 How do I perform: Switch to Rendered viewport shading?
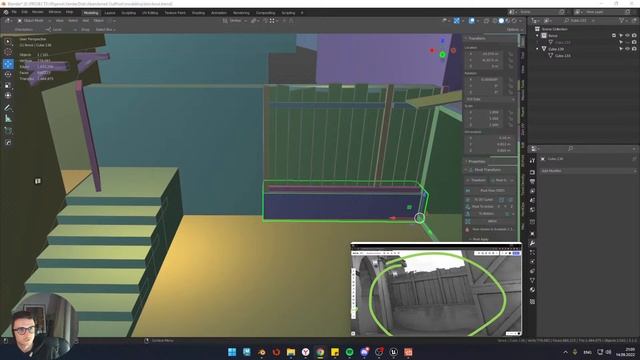pos(514,20)
